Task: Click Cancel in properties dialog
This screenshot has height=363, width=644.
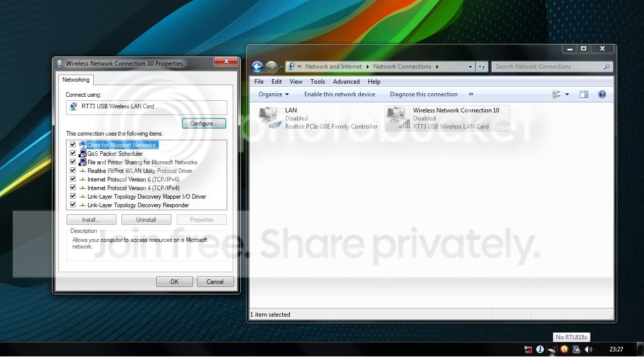Action: tap(215, 282)
